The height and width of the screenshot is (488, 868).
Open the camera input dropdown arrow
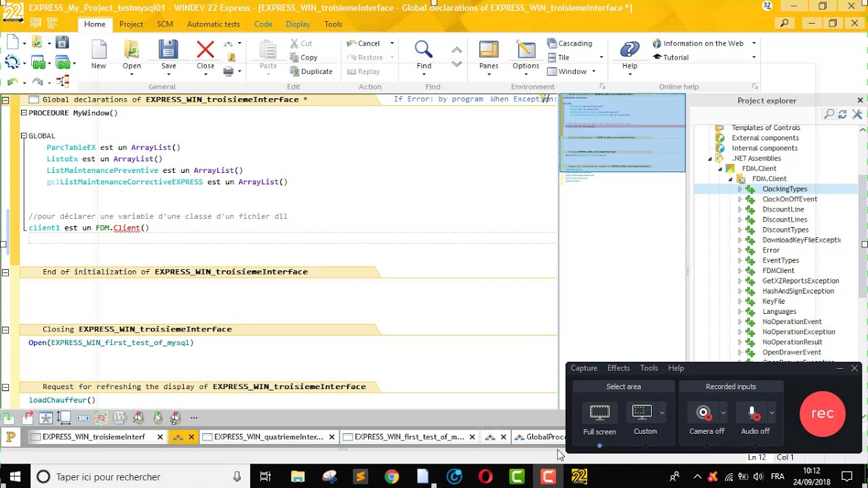pos(723,412)
